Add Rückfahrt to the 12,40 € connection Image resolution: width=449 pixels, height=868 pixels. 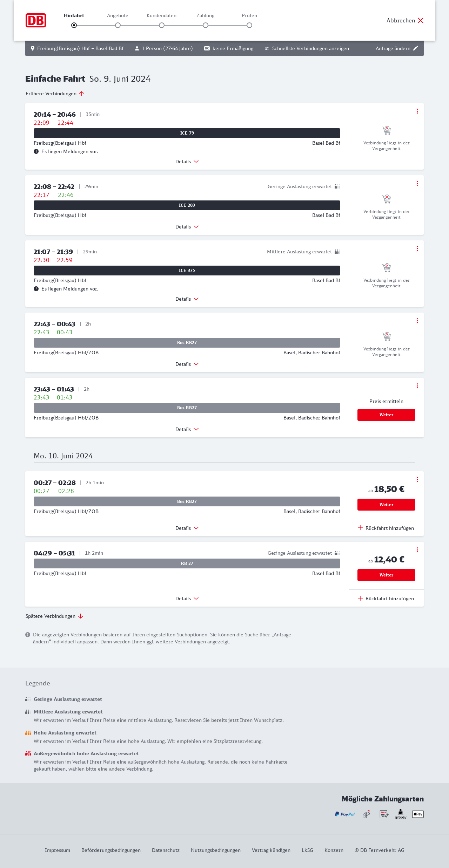click(386, 599)
